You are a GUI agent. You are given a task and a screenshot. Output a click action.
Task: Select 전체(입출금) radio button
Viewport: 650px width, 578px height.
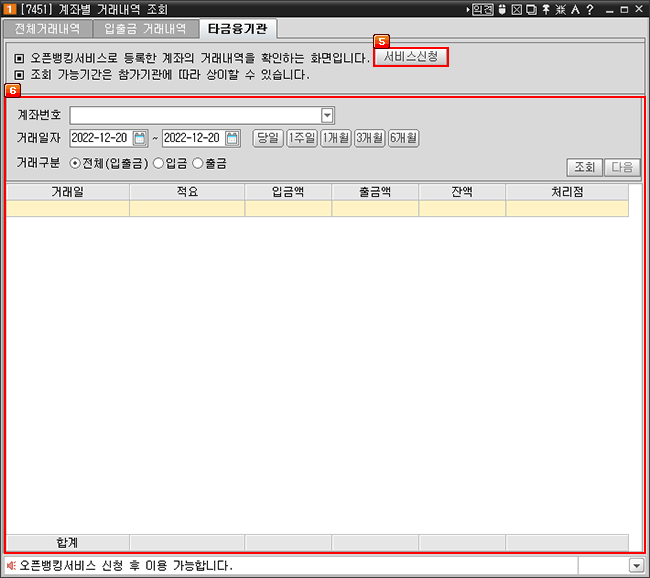76,163
